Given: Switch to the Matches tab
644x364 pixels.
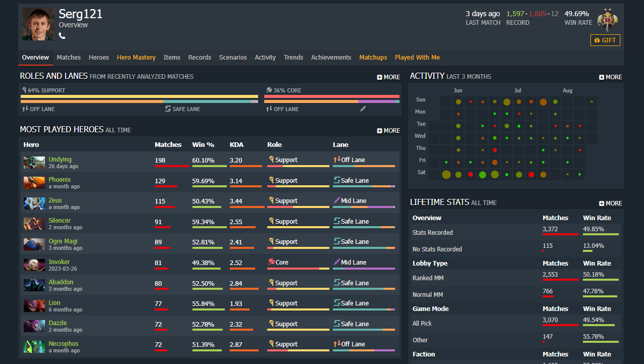Looking at the screenshot, I should tap(69, 58).
